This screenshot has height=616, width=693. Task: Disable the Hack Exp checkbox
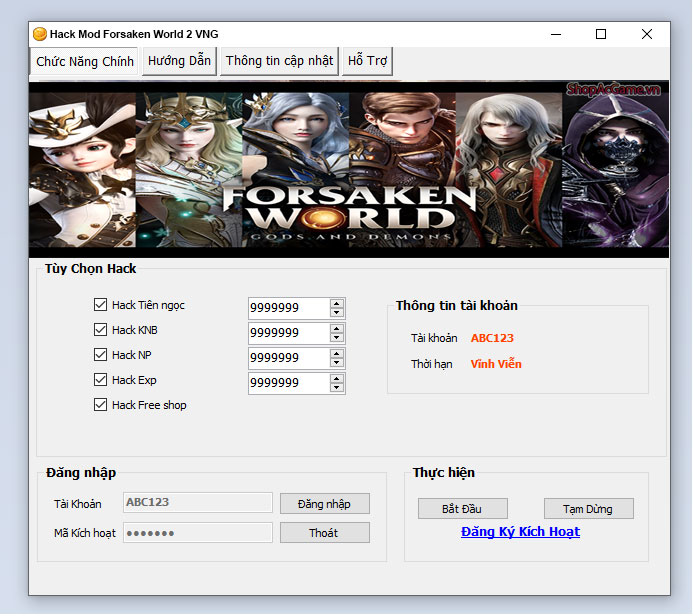tap(100, 380)
